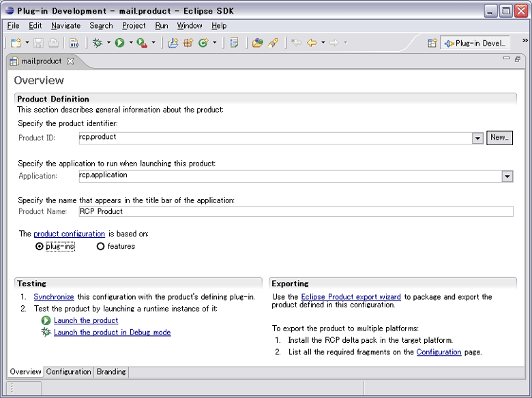532x398 pixels.
Task: Follow the Configuration page link
Action: 439,352
